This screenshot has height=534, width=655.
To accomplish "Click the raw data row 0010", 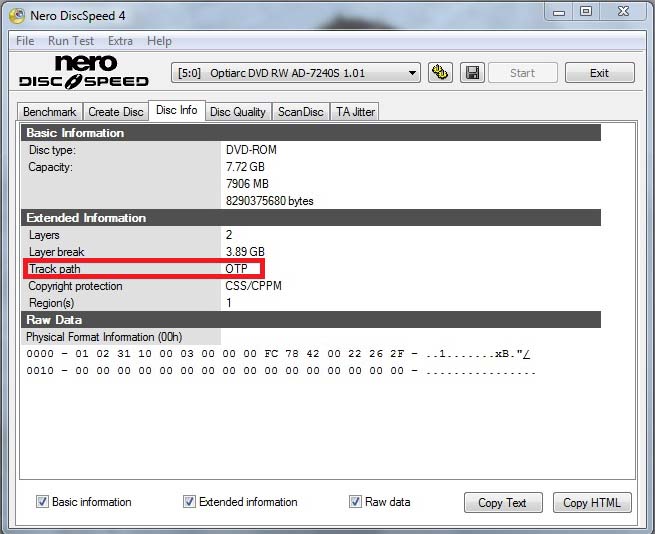I will click(x=281, y=371).
